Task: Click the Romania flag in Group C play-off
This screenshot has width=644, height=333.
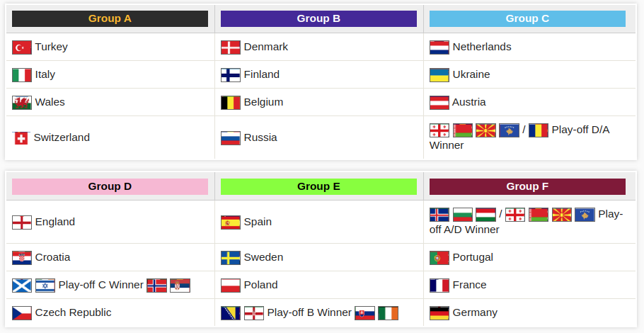Action: tap(539, 130)
